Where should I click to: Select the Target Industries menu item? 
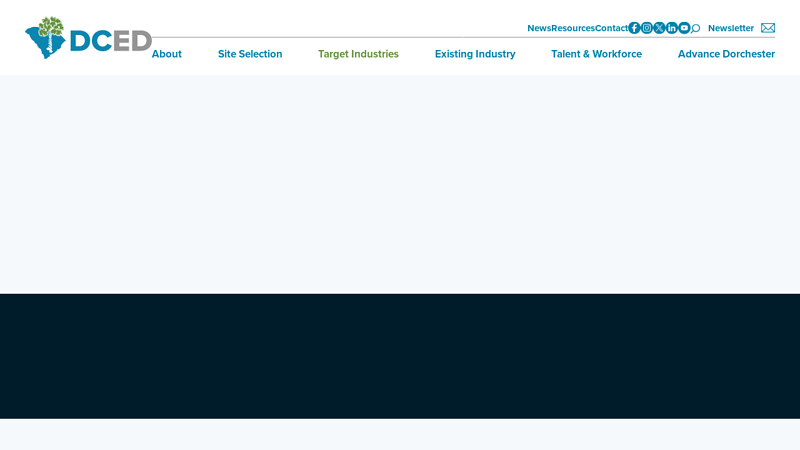(x=358, y=54)
